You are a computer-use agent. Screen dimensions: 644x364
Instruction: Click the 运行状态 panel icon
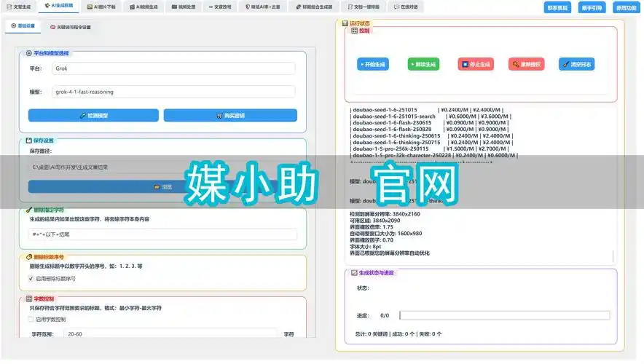345,23
